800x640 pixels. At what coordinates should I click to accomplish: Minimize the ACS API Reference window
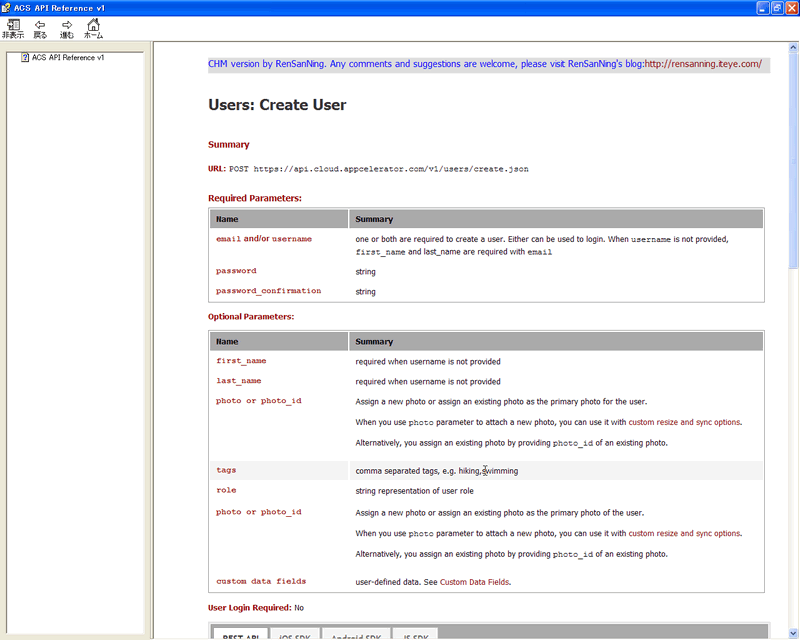(x=763, y=8)
